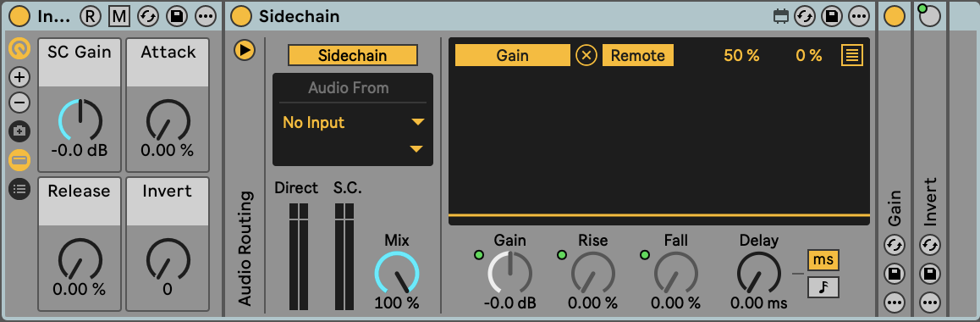Add a macro control with plus button
The image size is (980, 322).
pos(19,77)
